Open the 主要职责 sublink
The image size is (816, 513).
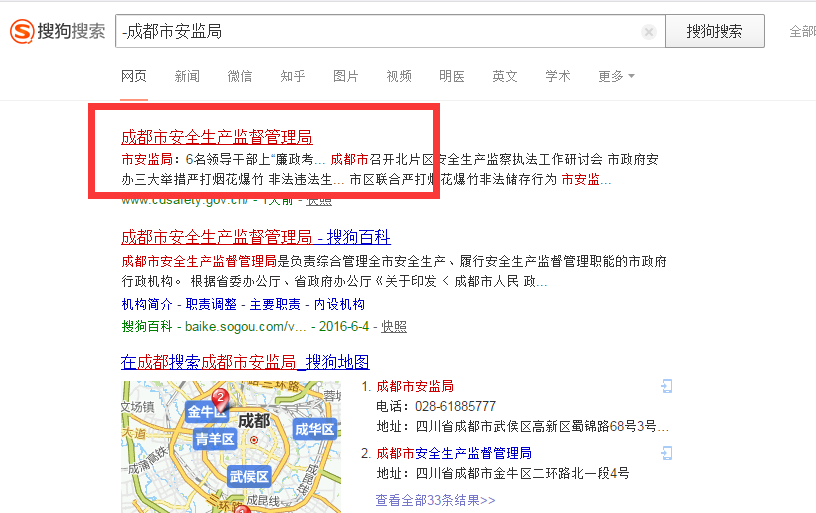click(275, 304)
